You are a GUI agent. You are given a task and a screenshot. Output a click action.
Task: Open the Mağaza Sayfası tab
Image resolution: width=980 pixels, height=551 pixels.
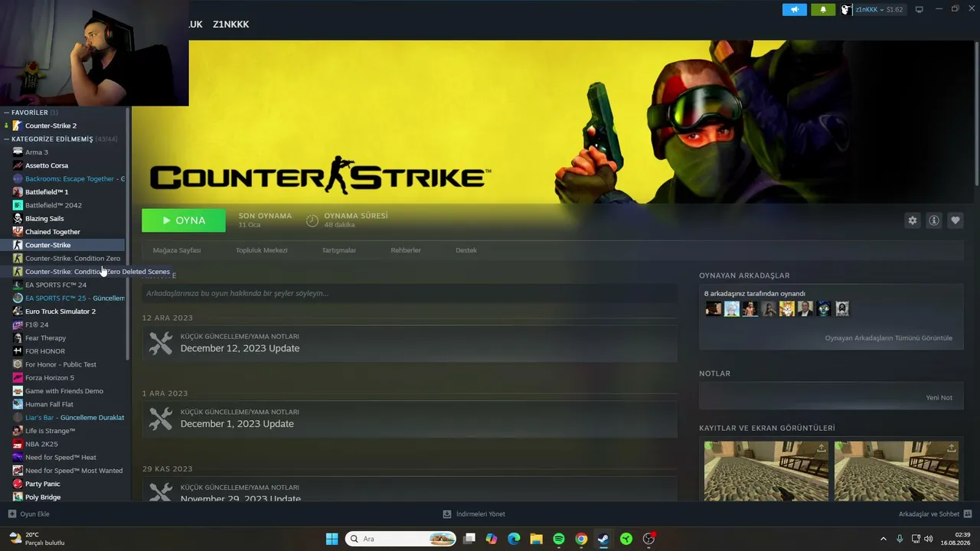pos(177,250)
